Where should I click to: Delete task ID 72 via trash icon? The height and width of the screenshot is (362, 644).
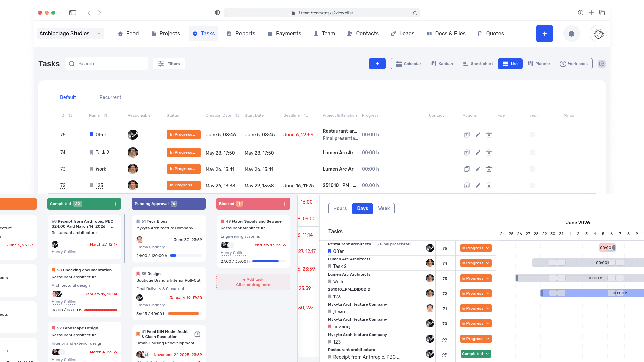click(x=489, y=185)
